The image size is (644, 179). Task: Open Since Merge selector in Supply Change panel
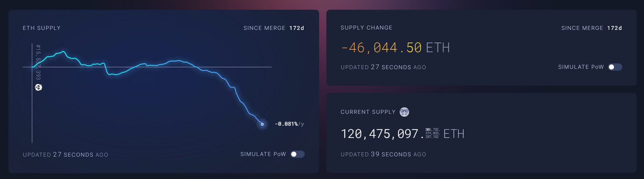[591, 28]
